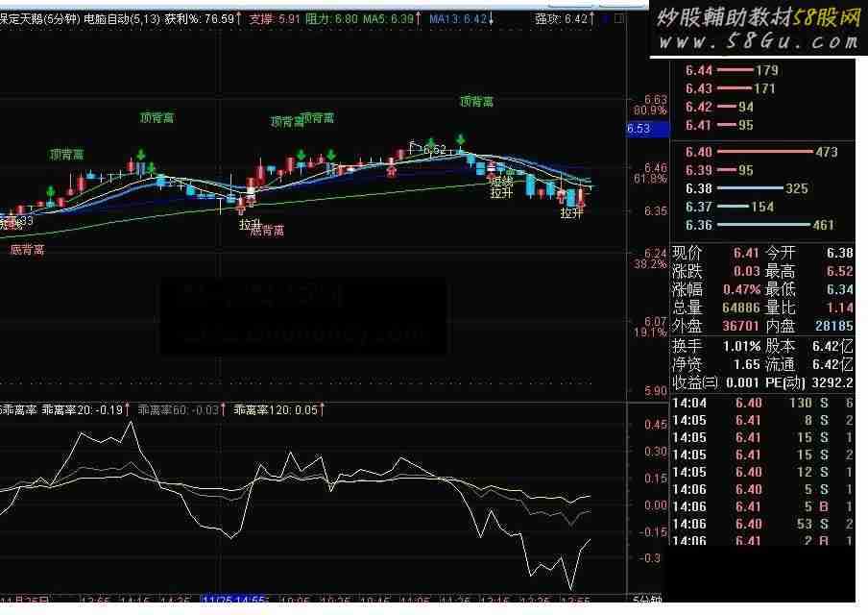Click the 换手 value 1.01%
Image resolution: width=868 pixels, height=615 pixels.
click(x=742, y=347)
